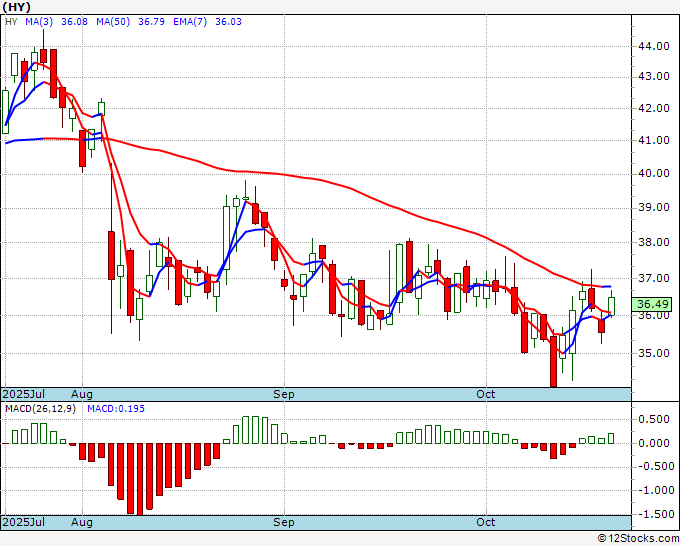Click Aug on the MACD date axis
The image size is (680, 546).
click(x=82, y=522)
